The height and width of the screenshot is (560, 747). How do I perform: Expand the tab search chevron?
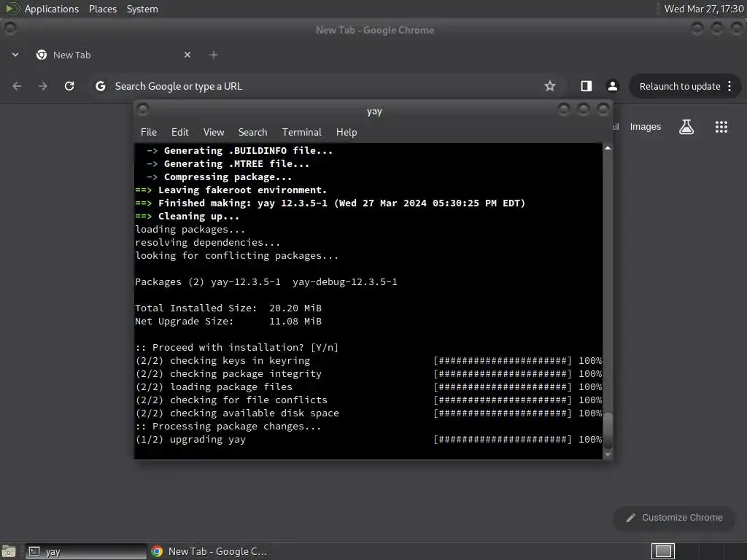click(15, 55)
